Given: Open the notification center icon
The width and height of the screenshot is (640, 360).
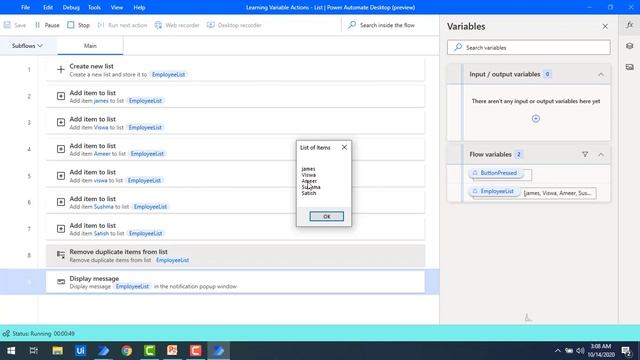Looking at the screenshot, I should point(627,351).
